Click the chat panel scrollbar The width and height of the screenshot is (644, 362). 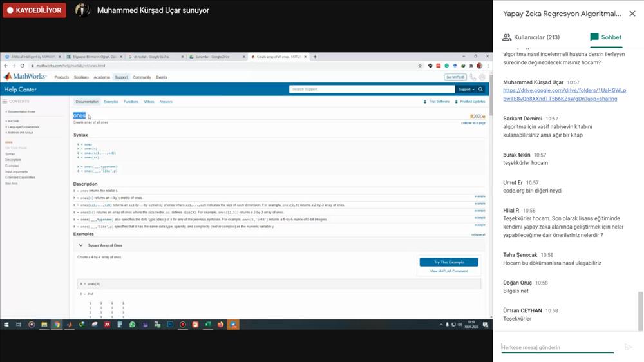coord(640,310)
